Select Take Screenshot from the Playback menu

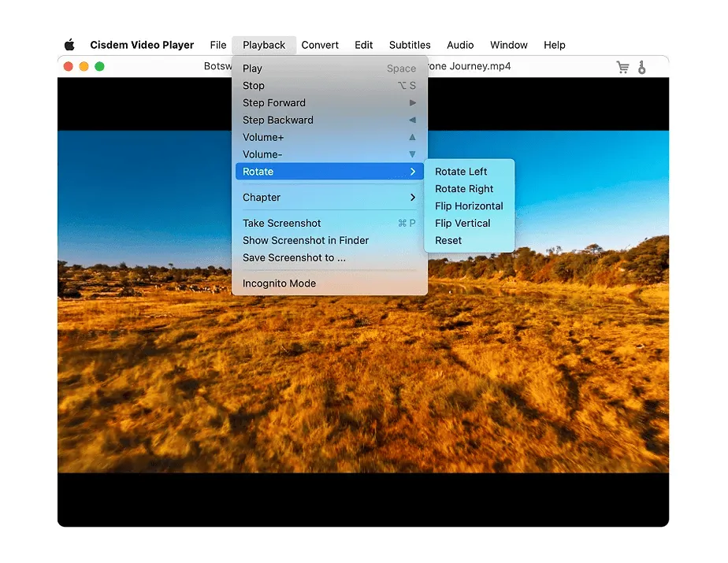281,223
